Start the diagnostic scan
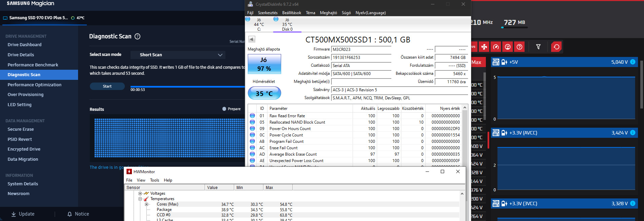644x221 pixels. [107, 86]
